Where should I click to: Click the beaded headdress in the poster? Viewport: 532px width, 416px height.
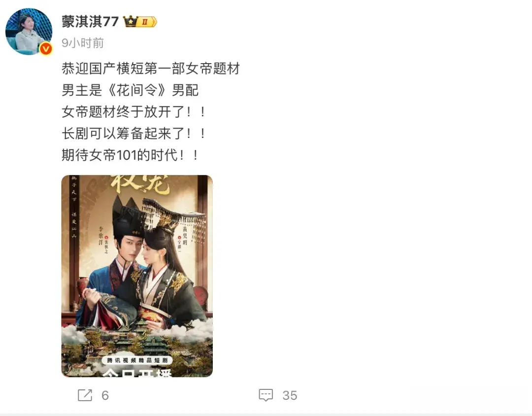(175, 217)
